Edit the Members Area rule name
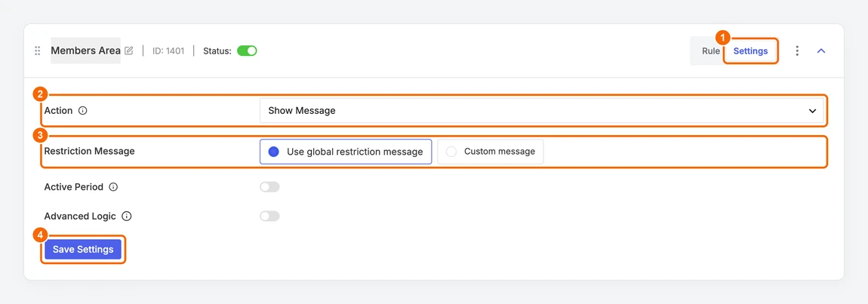This screenshot has height=304, width=868. (129, 51)
